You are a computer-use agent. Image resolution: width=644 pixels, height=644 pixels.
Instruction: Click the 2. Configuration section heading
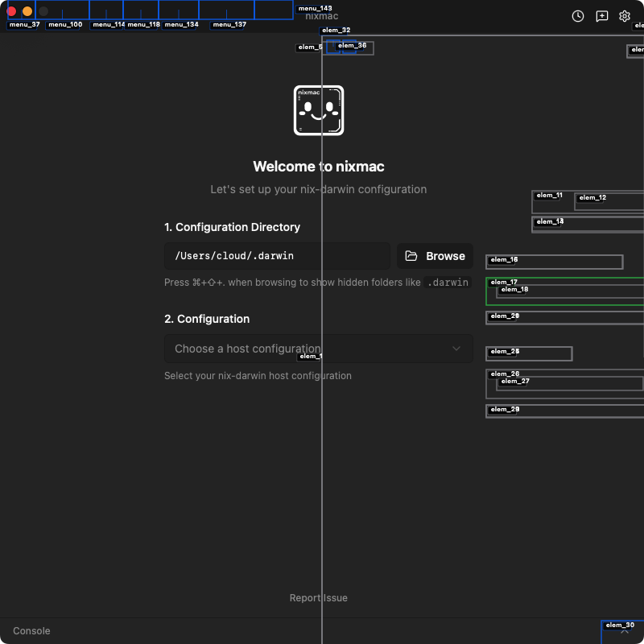pos(207,319)
